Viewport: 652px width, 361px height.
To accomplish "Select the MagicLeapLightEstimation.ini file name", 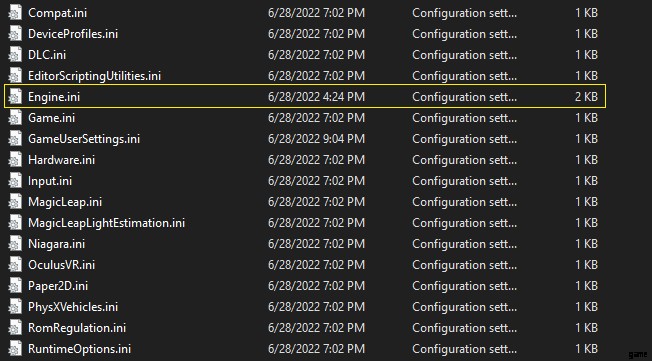I will coord(106,223).
